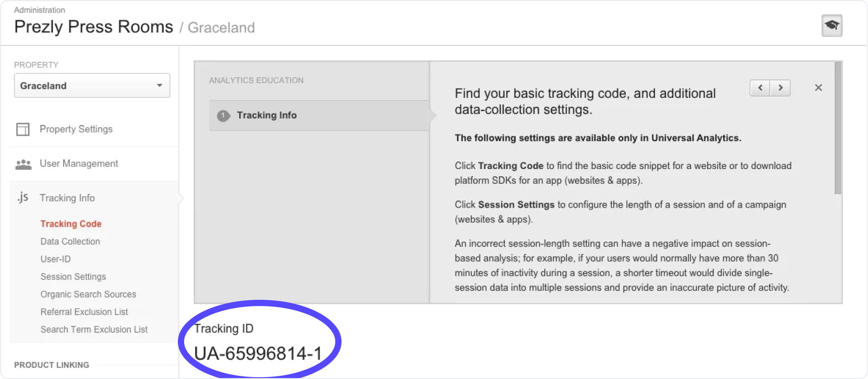Click the ANALYTICS EDUCATION heading

pos(256,81)
